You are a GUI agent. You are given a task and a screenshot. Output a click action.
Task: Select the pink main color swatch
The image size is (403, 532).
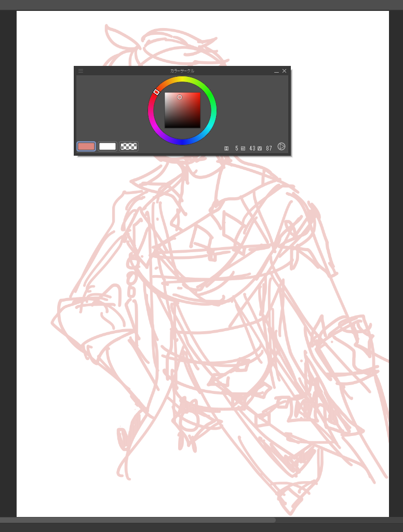click(x=86, y=146)
